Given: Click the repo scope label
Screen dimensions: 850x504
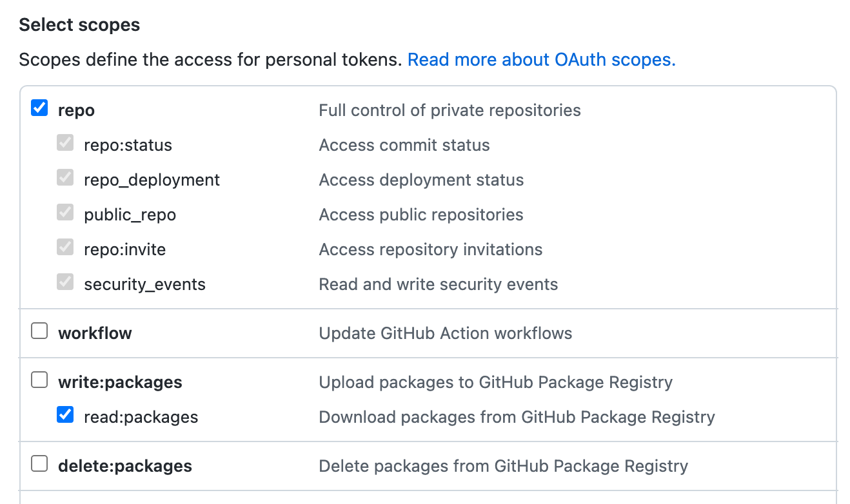Looking at the screenshot, I should pyautogui.click(x=76, y=110).
